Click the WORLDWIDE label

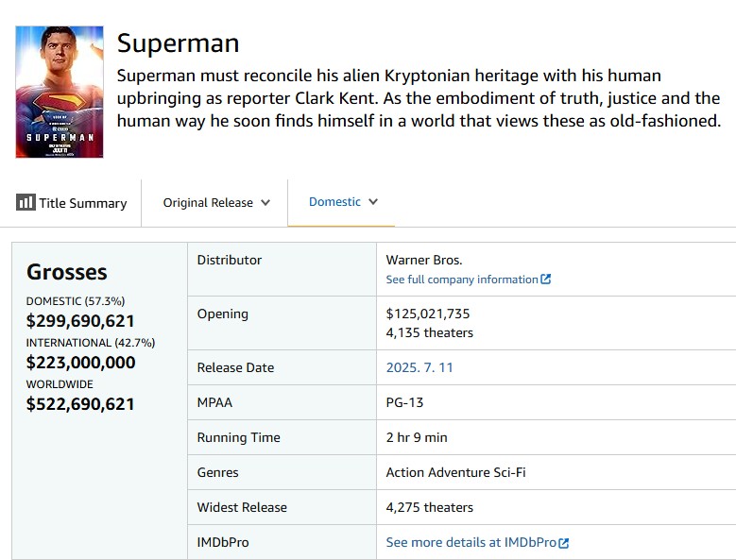tap(60, 384)
